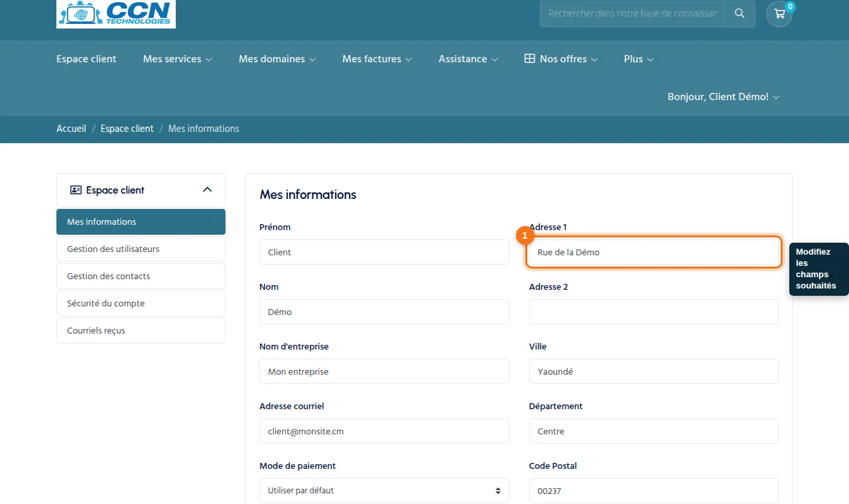Image resolution: width=849 pixels, height=504 pixels.
Task: Select the Département input field
Action: point(653,431)
